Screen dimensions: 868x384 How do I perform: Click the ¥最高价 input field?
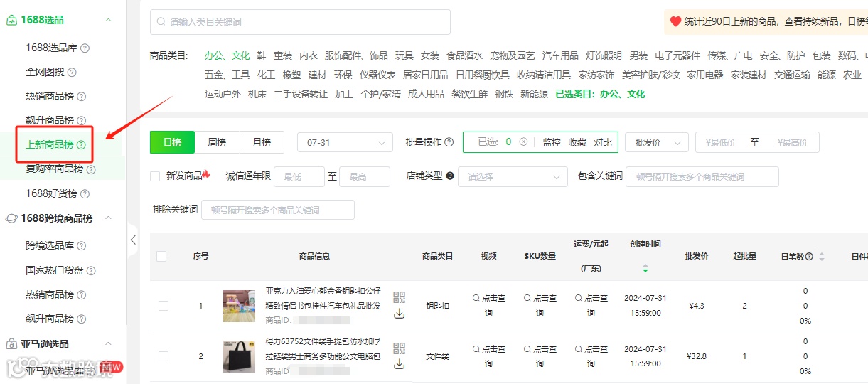pos(792,142)
